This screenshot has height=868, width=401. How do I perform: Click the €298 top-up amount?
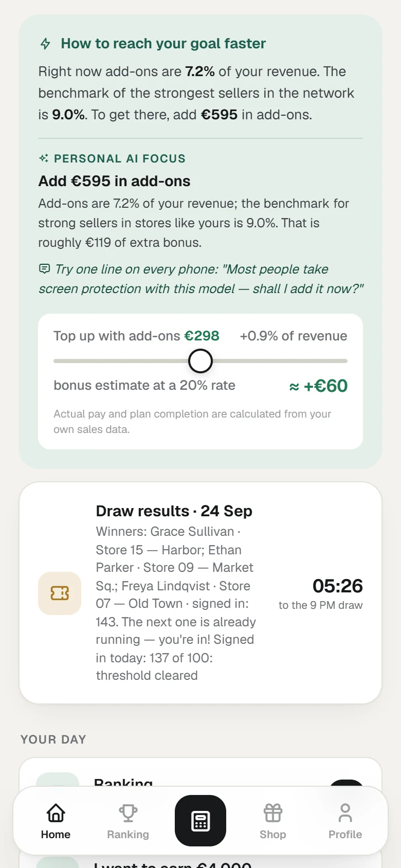(x=202, y=336)
